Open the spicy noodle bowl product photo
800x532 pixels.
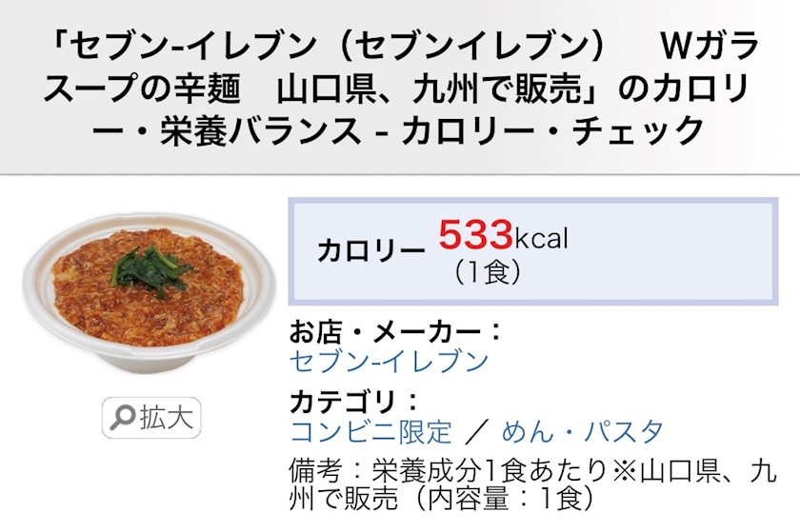pos(150,290)
